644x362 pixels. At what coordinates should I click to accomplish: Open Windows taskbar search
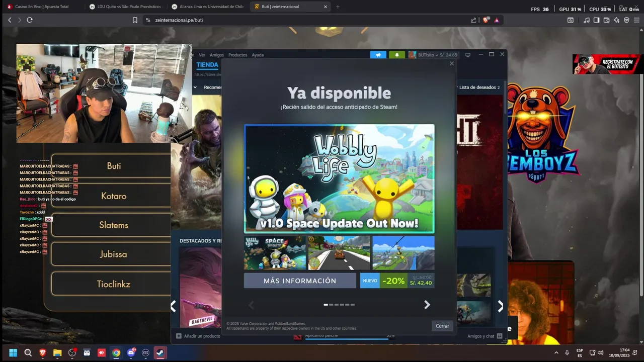point(28,353)
